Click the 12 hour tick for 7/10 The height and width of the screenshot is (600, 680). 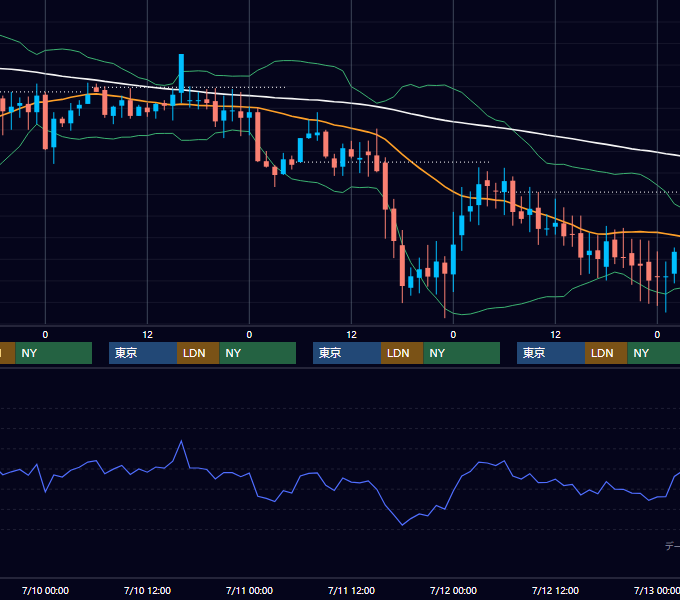(x=147, y=335)
